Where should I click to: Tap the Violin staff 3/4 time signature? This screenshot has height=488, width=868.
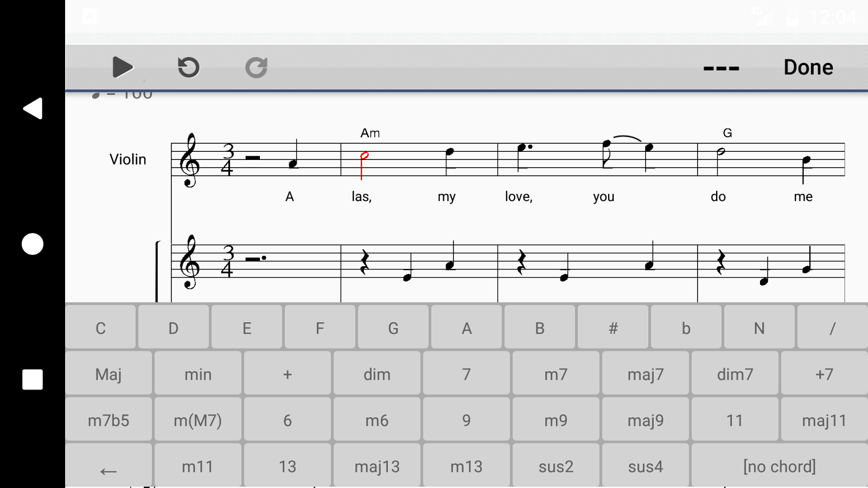(x=227, y=159)
